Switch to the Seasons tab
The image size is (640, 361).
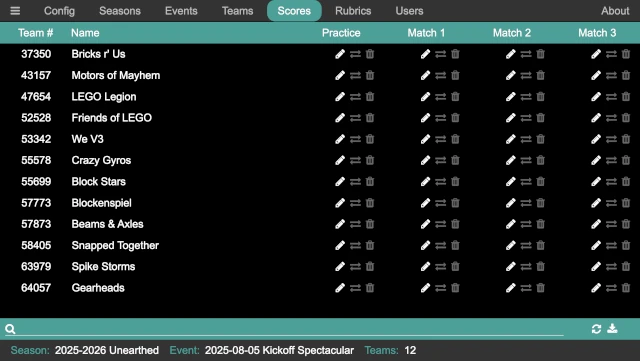pos(120,11)
